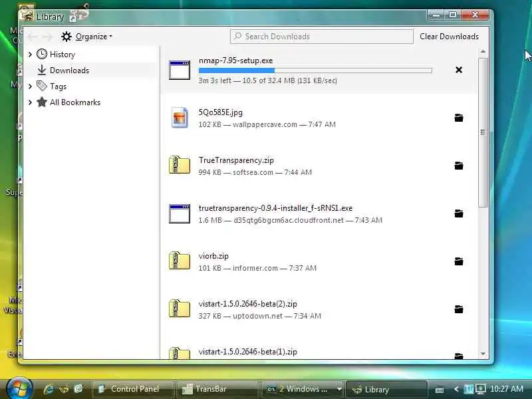Select the 5Qo585E.jpg file name
The width and height of the screenshot is (532, 399).
click(221, 112)
